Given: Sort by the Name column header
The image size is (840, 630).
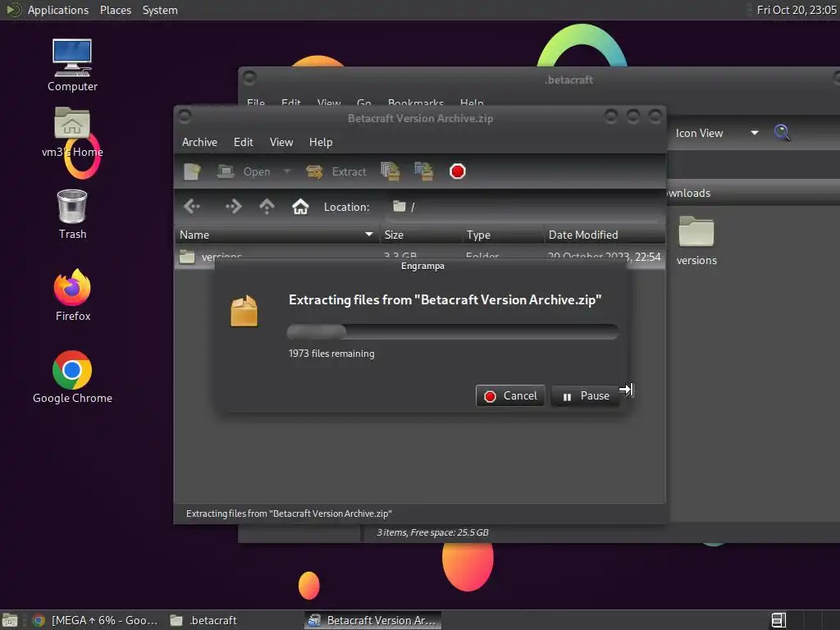Looking at the screenshot, I should coord(276,235).
